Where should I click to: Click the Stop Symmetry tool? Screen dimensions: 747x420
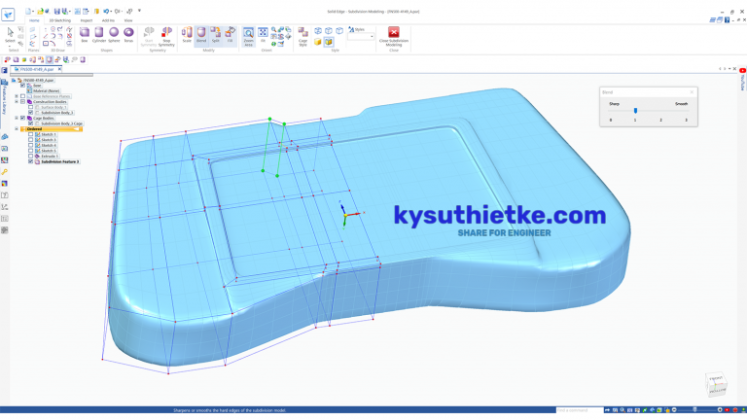(x=166, y=37)
